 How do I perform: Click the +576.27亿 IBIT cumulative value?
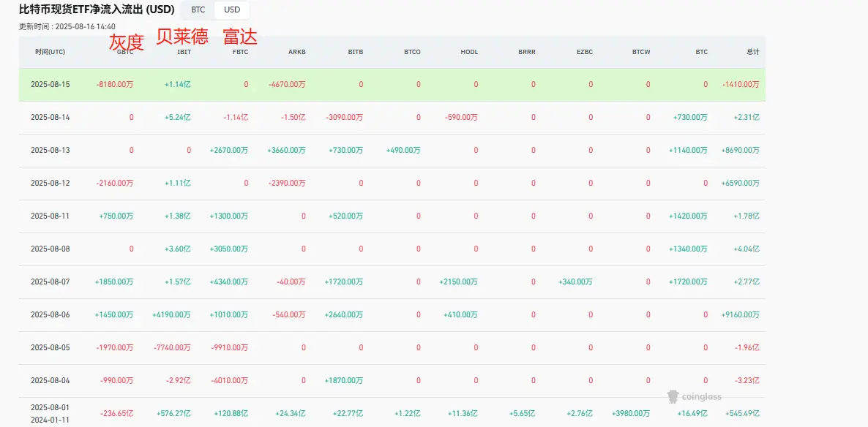[x=174, y=413]
